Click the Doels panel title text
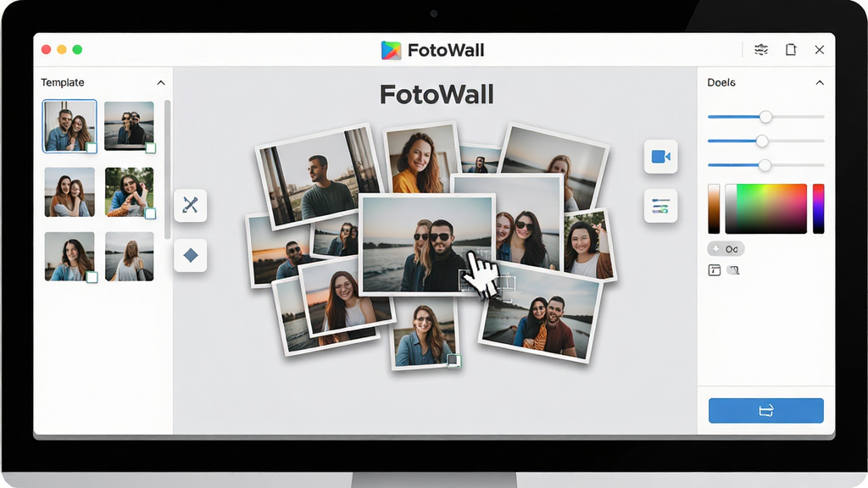Image resolution: width=868 pixels, height=488 pixels. pos(721,82)
